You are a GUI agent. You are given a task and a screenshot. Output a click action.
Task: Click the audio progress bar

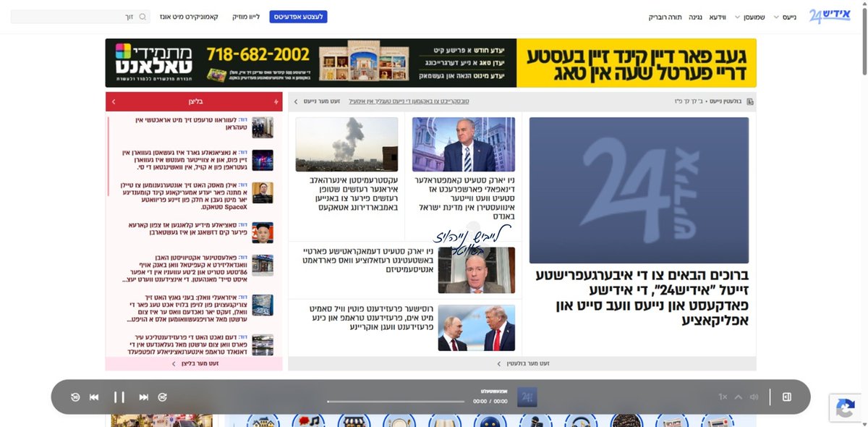[396, 401]
